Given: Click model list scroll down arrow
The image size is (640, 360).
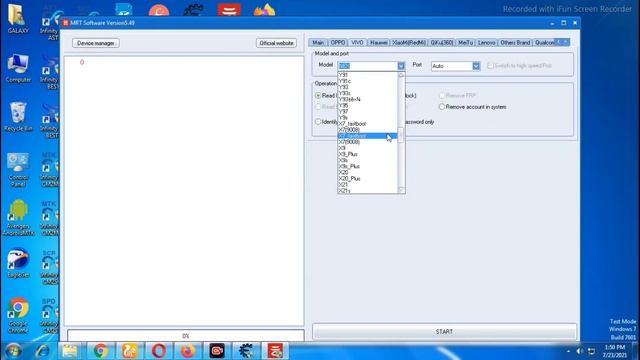Looking at the screenshot, I should pyautogui.click(x=401, y=190).
